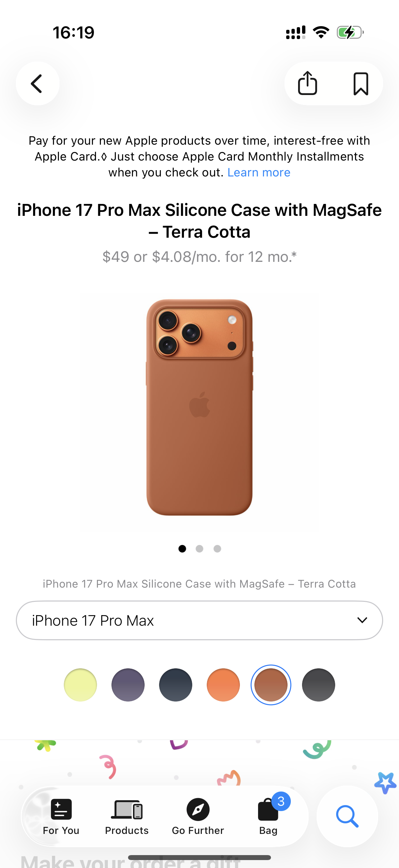Open the Bag showing 3 items
This screenshot has width=399, height=868.
[268, 816]
